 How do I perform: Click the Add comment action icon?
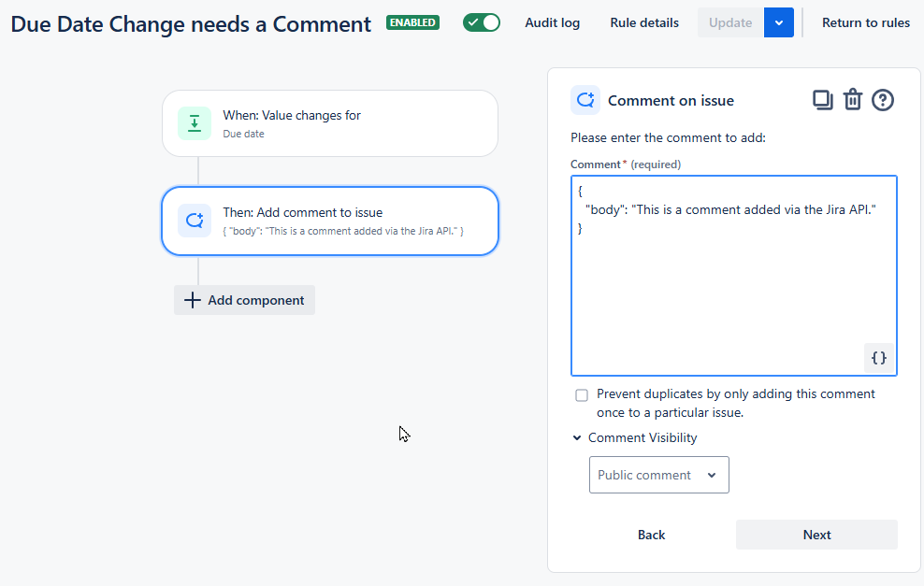pos(195,221)
